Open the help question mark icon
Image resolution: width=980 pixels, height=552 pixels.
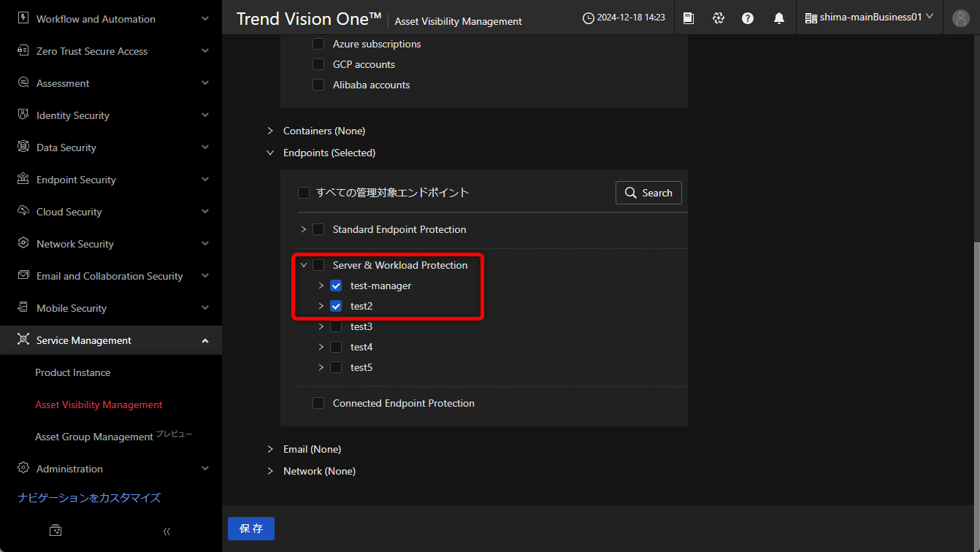pos(748,18)
